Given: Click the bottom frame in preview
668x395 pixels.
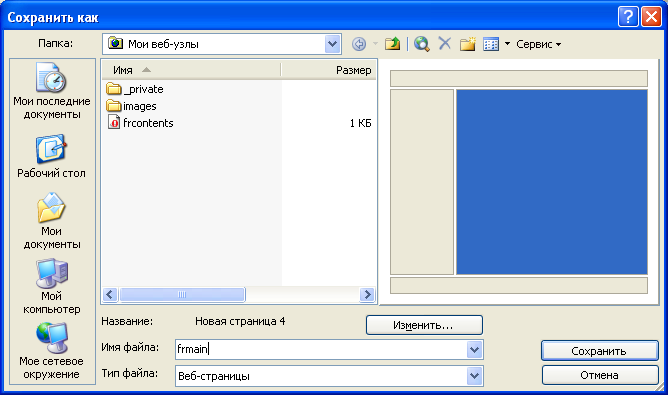Looking at the screenshot, I should (519, 285).
